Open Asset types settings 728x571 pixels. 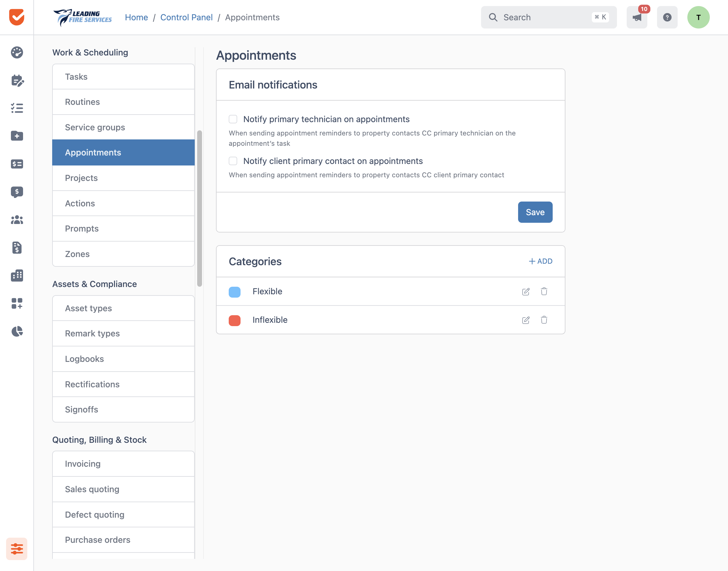click(x=123, y=308)
